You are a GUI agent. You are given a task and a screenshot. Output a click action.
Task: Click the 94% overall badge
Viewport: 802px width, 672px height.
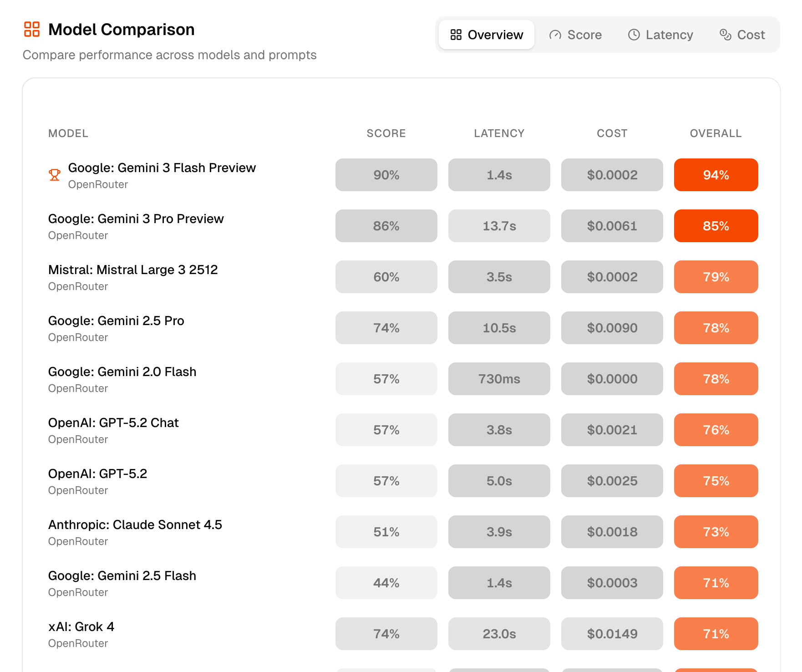(x=716, y=175)
